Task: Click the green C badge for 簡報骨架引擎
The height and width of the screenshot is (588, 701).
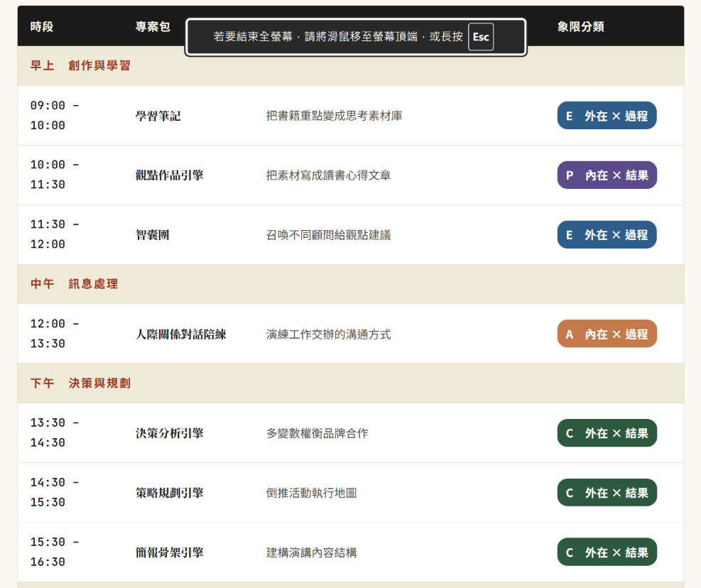Action: point(607,552)
